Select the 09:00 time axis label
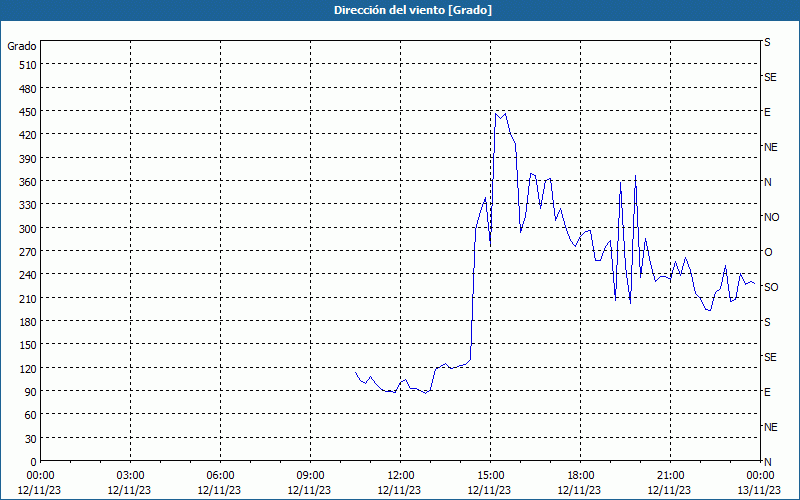 point(310,476)
